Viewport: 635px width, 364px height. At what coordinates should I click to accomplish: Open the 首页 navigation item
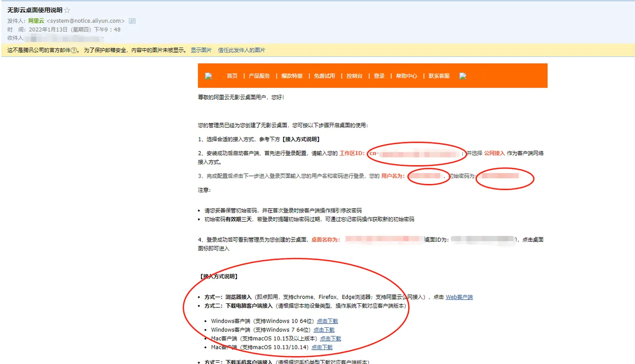click(232, 76)
